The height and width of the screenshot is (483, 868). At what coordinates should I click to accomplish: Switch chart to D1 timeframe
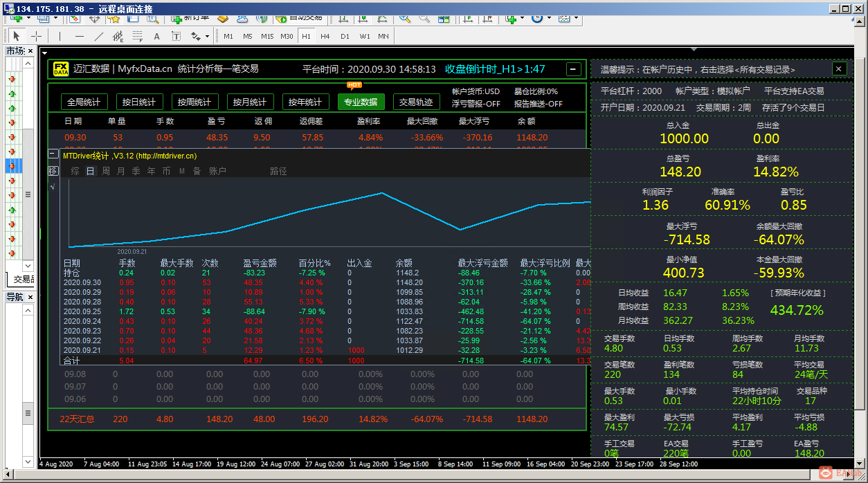345,36
